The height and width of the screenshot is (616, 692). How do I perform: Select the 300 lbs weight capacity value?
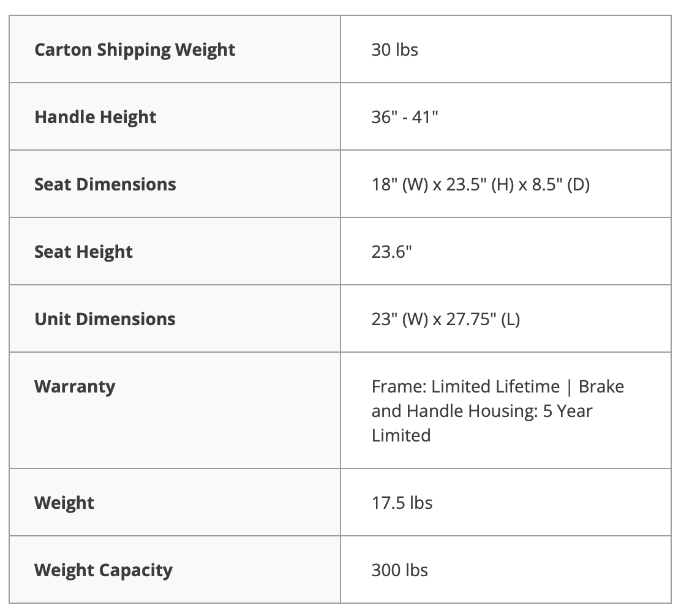click(x=399, y=570)
